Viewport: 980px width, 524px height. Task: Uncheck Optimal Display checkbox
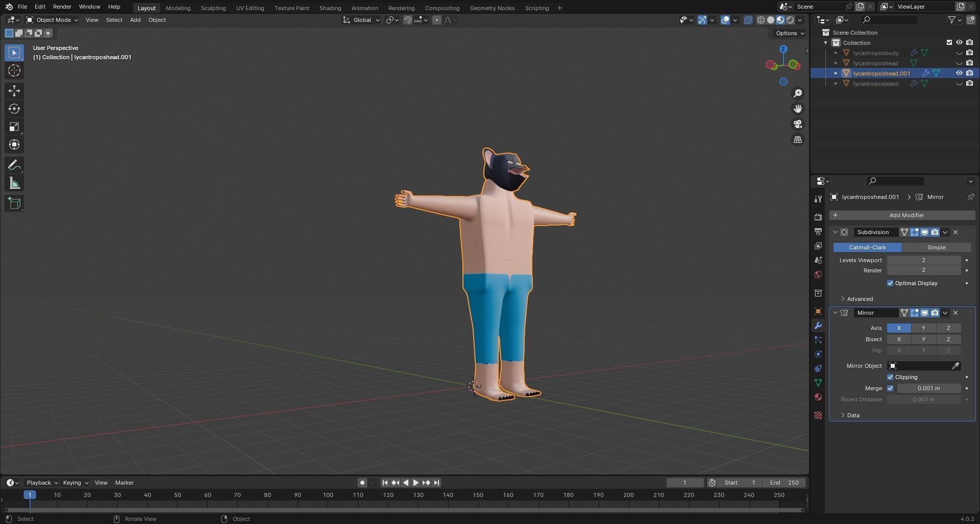(x=890, y=283)
